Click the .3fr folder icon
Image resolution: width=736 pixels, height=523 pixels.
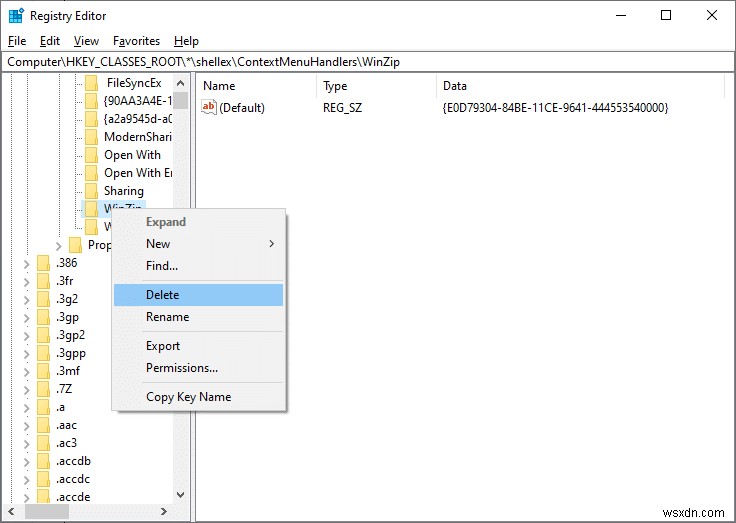click(43, 281)
